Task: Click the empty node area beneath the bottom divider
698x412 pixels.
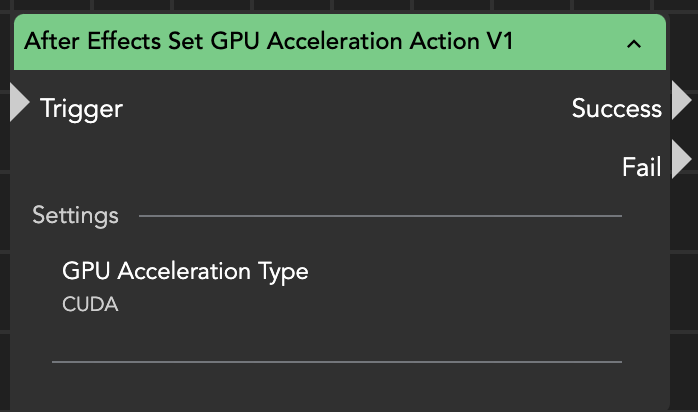Action: (x=336, y=388)
